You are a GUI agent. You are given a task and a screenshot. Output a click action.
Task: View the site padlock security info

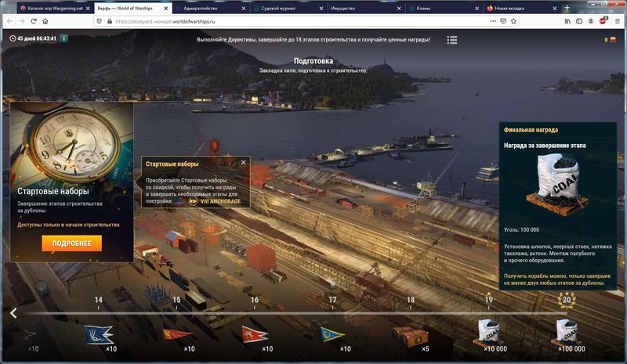coord(110,21)
